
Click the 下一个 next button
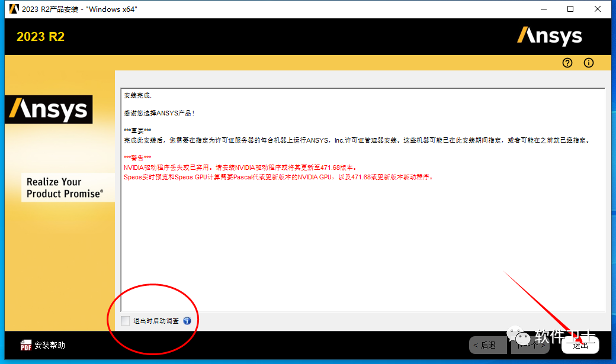pos(530,345)
